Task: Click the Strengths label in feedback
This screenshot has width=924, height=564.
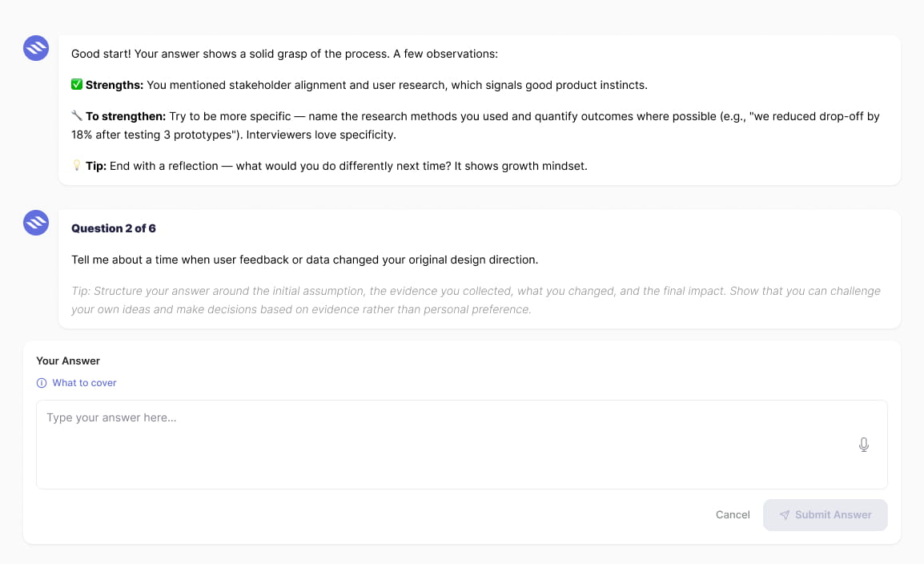Action: coord(114,85)
